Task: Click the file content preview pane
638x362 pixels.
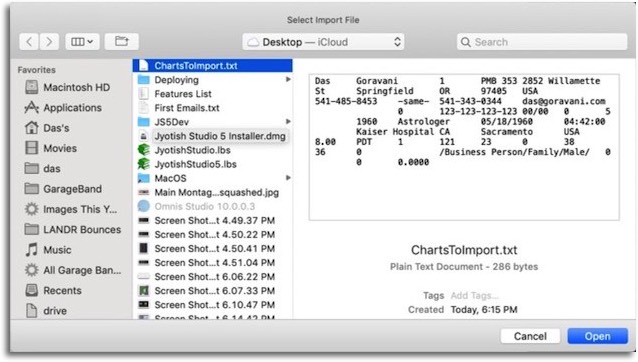Action: (x=464, y=147)
